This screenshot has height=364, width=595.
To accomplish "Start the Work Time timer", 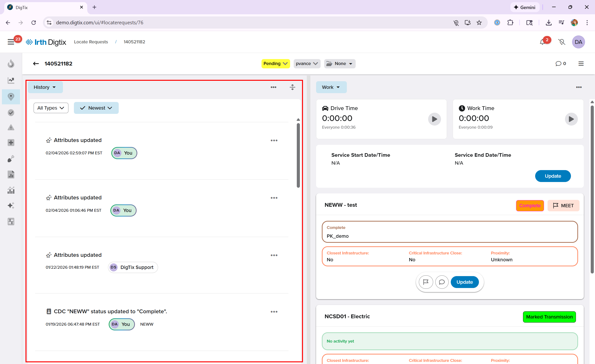I will [x=571, y=119].
